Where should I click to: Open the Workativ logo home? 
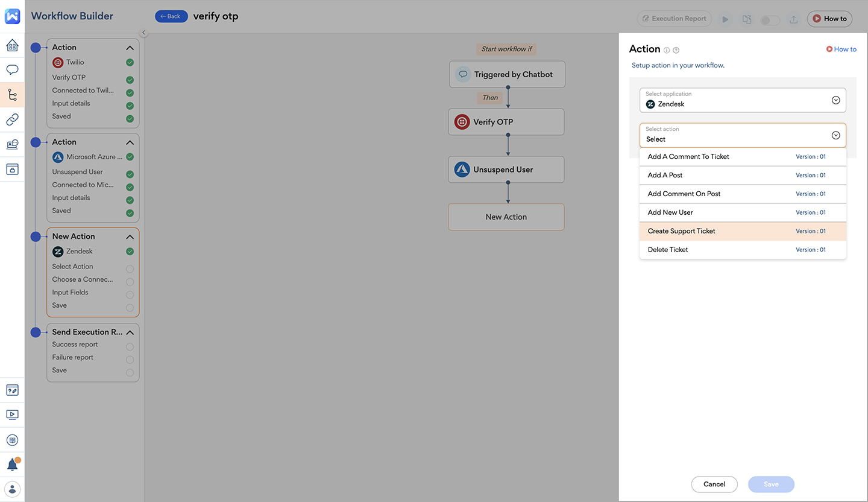click(12, 16)
